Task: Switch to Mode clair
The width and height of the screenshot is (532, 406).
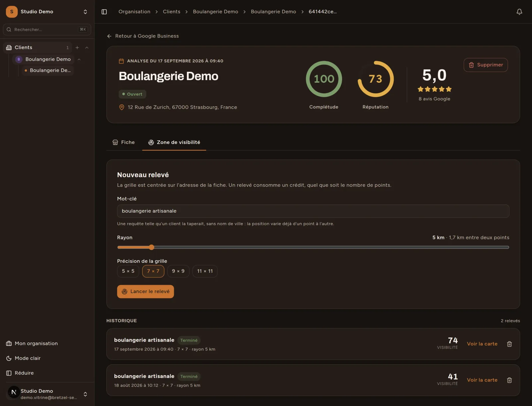Action: tap(23, 358)
